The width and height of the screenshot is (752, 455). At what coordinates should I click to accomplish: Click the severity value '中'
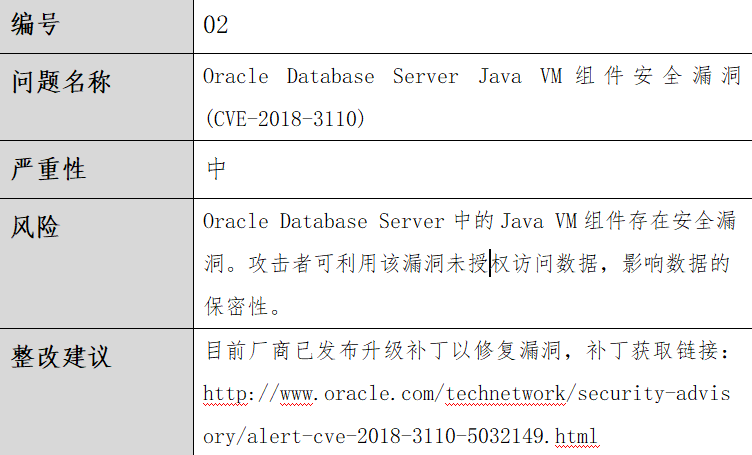coord(216,169)
